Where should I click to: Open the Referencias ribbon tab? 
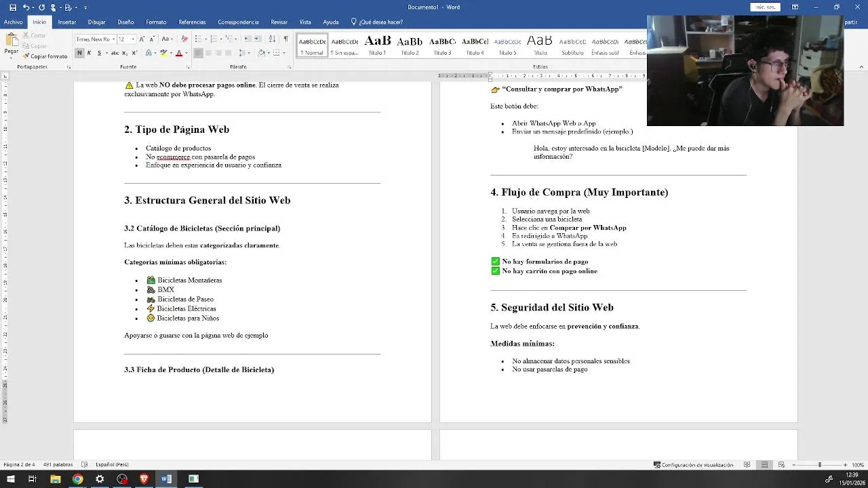pyautogui.click(x=192, y=22)
